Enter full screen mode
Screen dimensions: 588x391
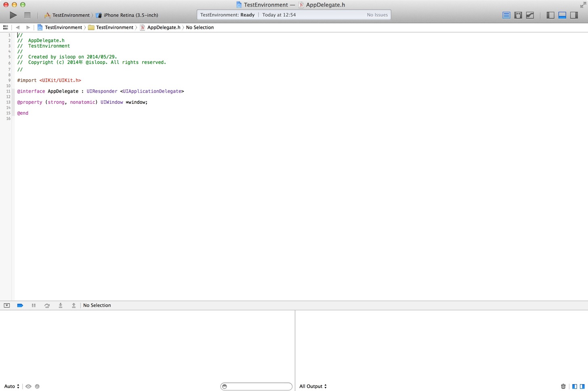[583, 4]
